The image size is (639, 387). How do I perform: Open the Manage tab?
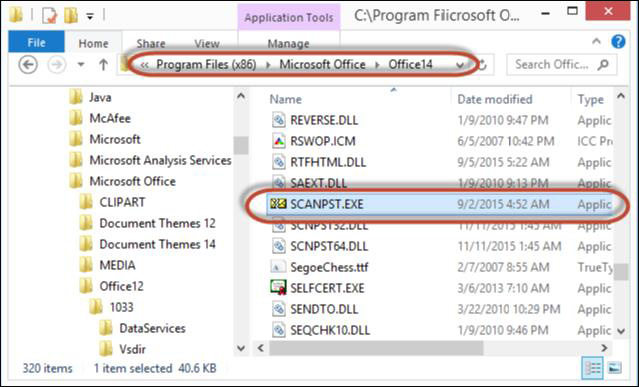pyautogui.click(x=288, y=43)
